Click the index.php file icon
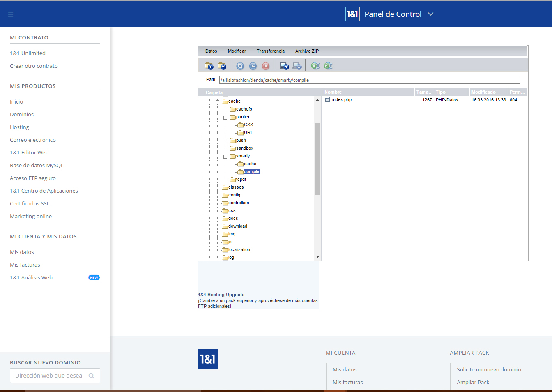This screenshot has width=552, height=392. pyautogui.click(x=327, y=99)
